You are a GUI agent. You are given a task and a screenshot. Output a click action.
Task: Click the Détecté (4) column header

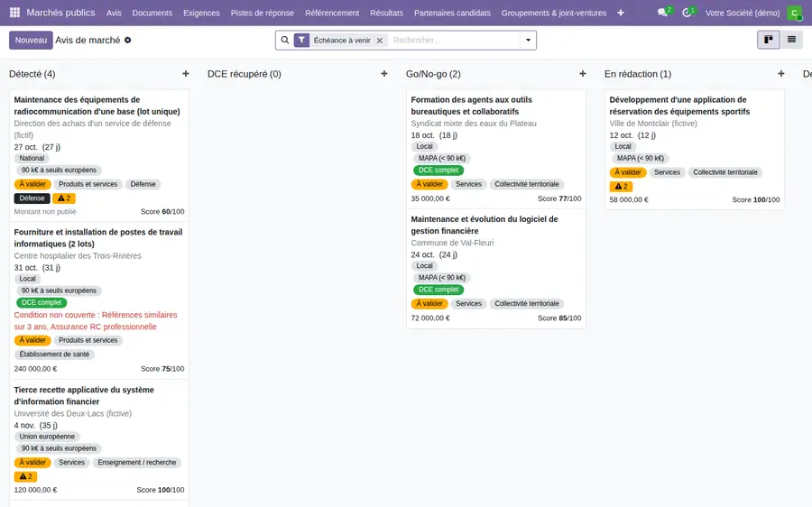click(x=32, y=74)
